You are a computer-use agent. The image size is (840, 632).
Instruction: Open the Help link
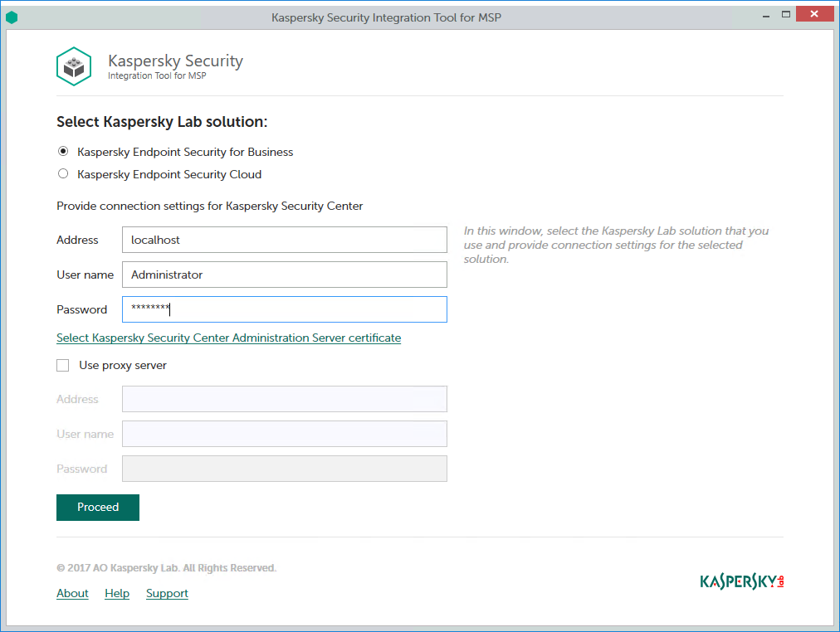tap(117, 593)
